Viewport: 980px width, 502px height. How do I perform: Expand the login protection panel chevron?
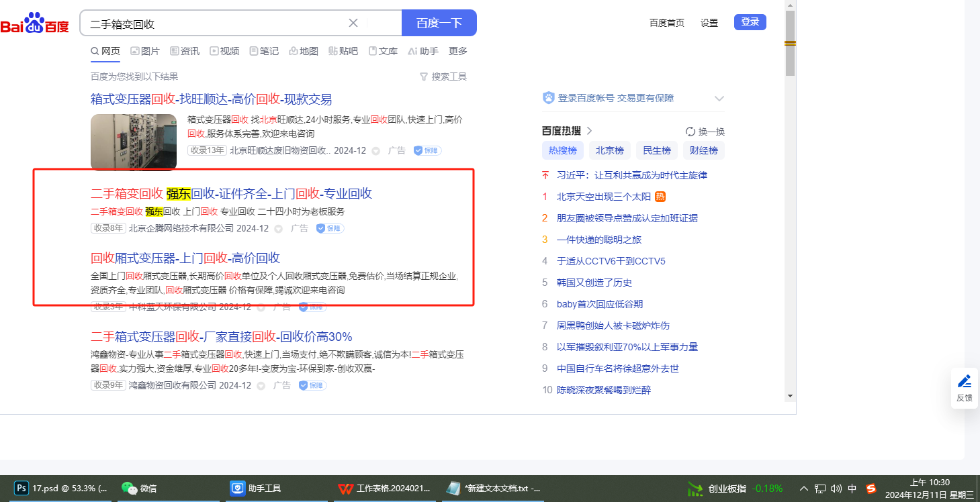pos(719,99)
